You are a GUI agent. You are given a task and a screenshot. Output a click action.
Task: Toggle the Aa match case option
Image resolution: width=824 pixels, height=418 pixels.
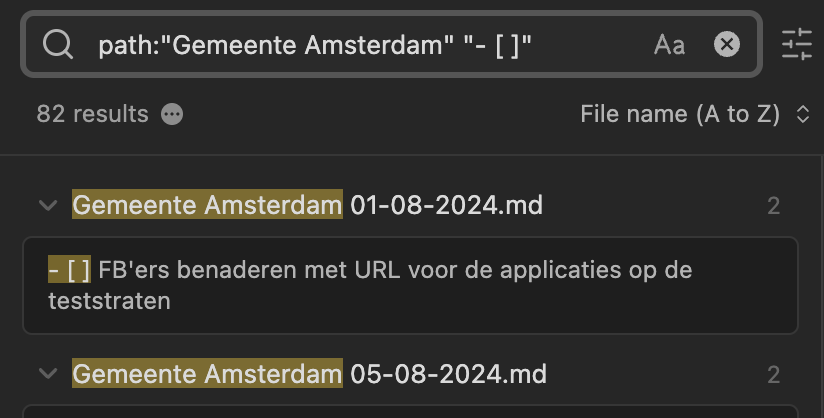(670, 45)
